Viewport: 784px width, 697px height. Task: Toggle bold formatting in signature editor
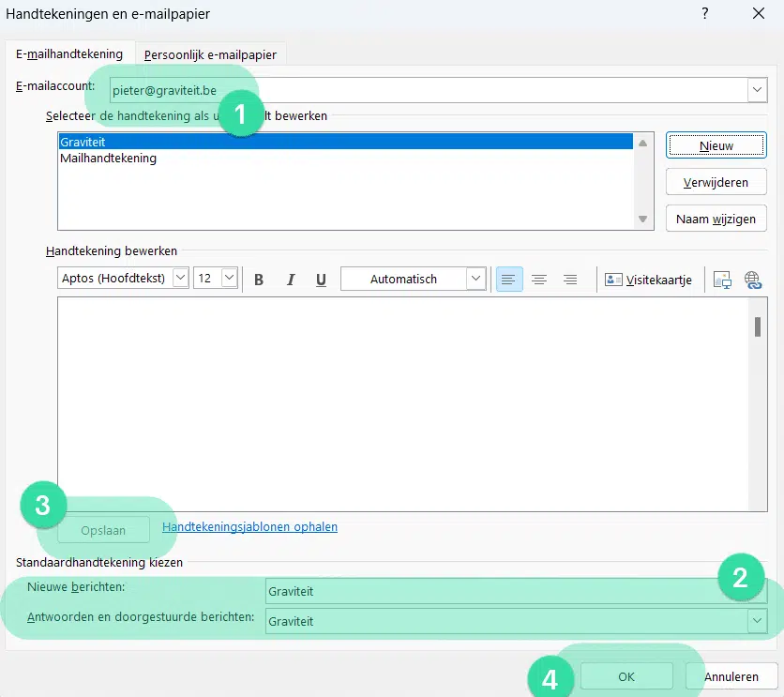click(x=259, y=280)
